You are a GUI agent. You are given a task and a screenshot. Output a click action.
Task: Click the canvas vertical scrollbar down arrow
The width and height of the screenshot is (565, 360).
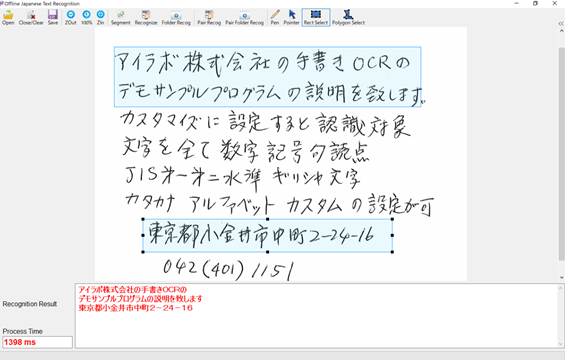(561, 277)
